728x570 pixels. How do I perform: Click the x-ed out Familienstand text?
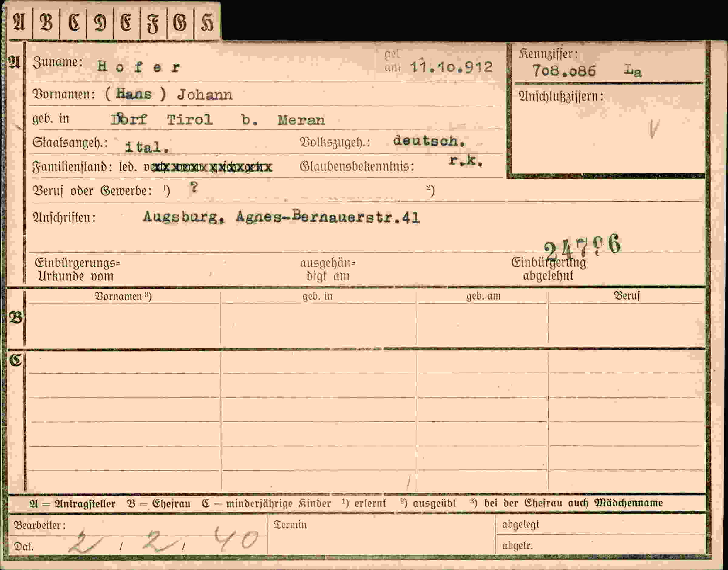tap(208, 167)
